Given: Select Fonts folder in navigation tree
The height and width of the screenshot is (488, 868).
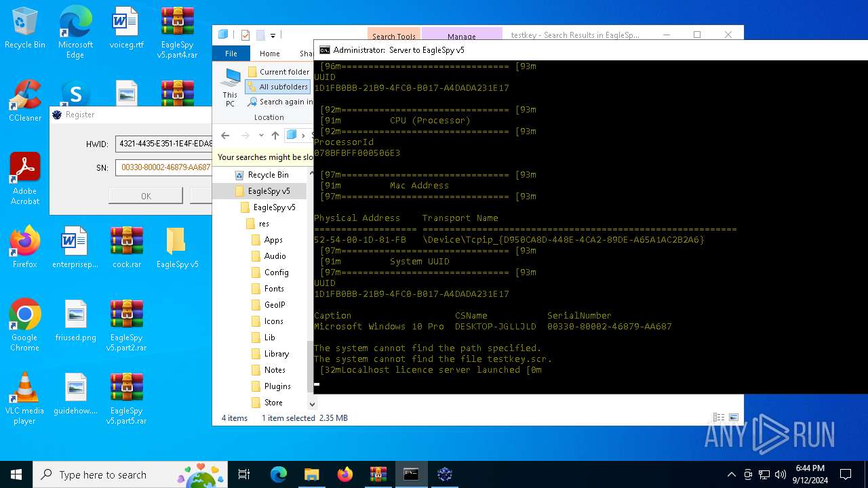Looking at the screenshot, I should coord(274,289).
